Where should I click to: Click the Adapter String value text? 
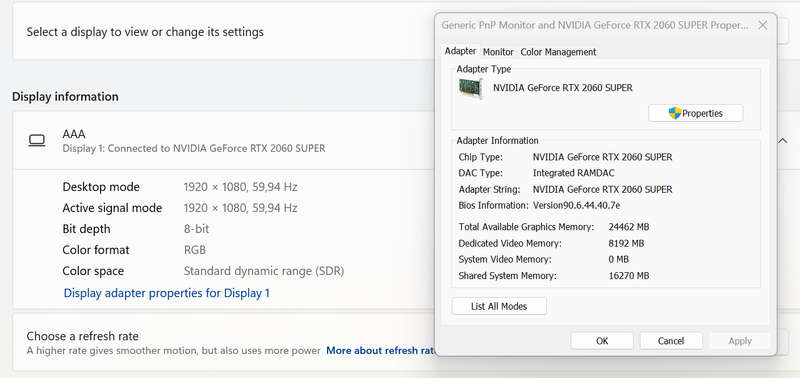pos(603,189)
